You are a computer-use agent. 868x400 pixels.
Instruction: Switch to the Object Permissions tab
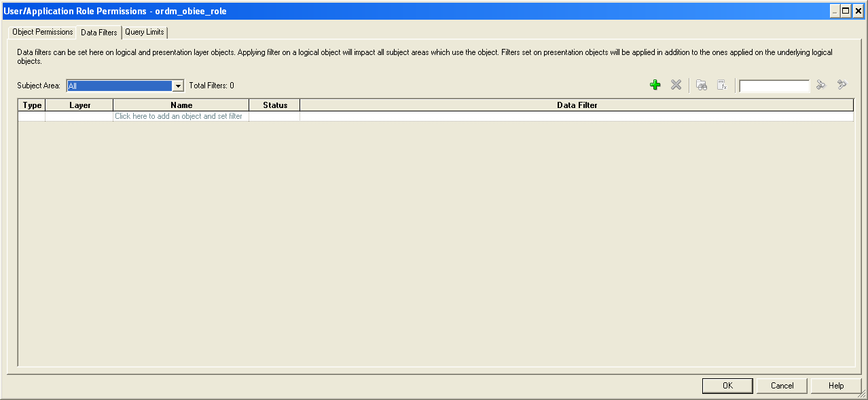42,32
